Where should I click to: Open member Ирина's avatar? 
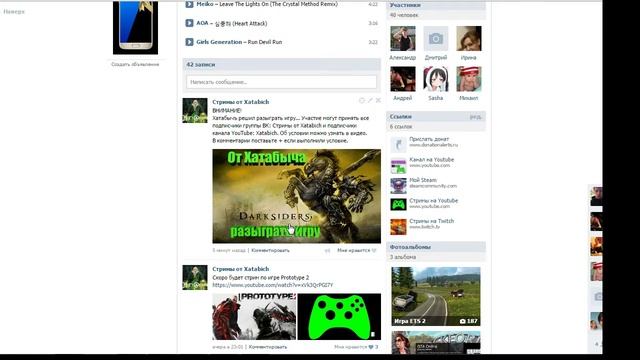pyautogui.click(x=469, y=38)
